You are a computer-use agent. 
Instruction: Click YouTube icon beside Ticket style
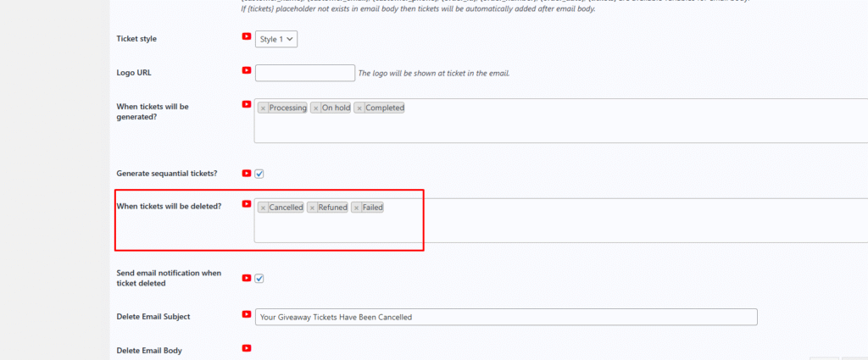click(247, 37)
